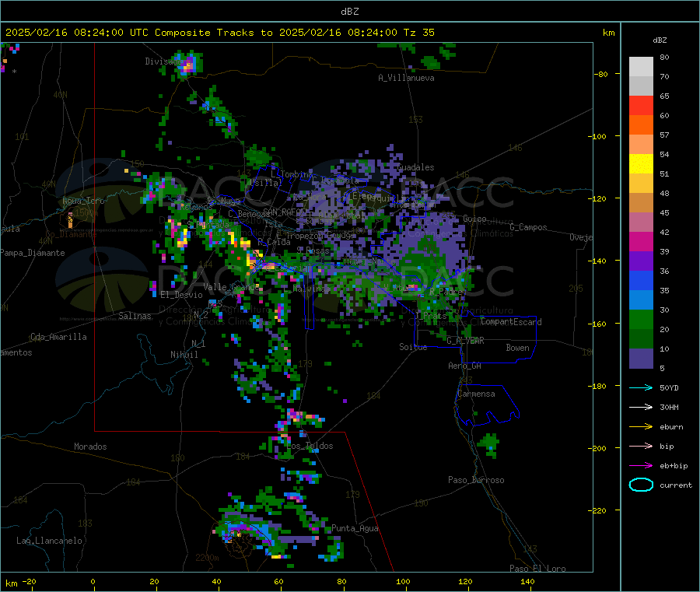Viewport: 700px width, 592px height.
Task: Click the cyan 'current' ellipse symbol
Action: coord(641,485)
